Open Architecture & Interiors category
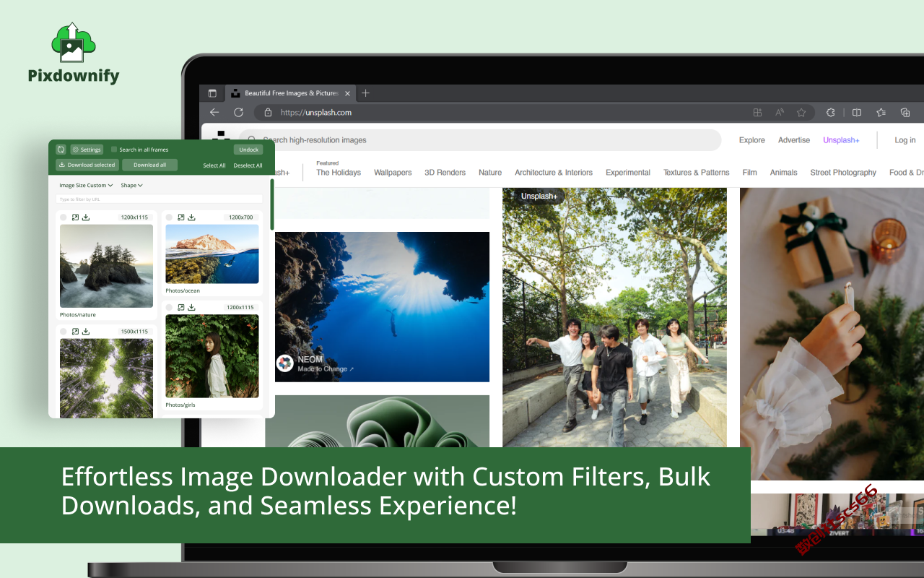This screenshot has width=924, height=578. (x=554, y=173)
